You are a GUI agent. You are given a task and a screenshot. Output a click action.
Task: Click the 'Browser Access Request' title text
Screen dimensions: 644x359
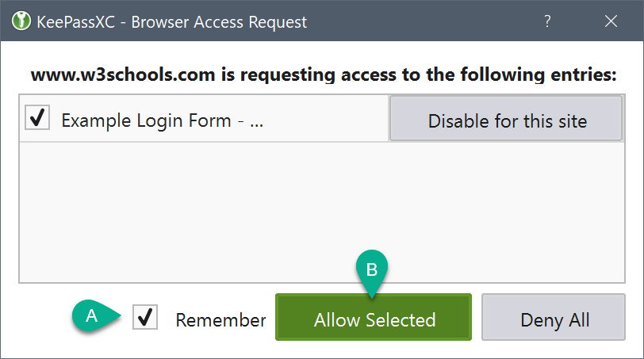pos(219,22)
